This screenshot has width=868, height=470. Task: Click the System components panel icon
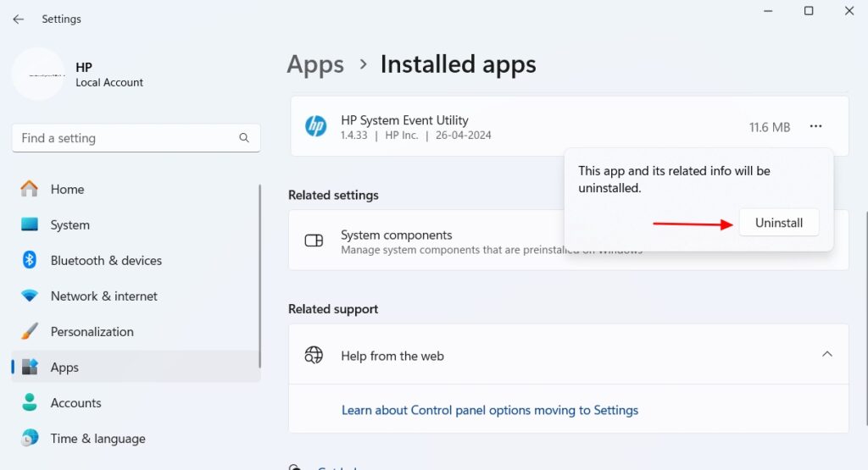(314, 241)
